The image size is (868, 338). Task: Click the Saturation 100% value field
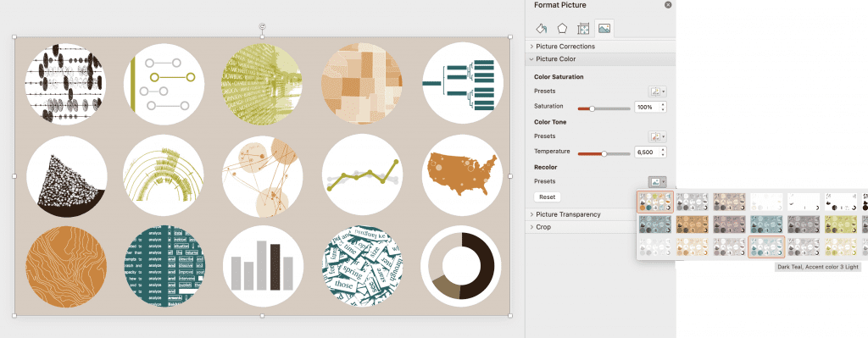(x=647, y=108)
